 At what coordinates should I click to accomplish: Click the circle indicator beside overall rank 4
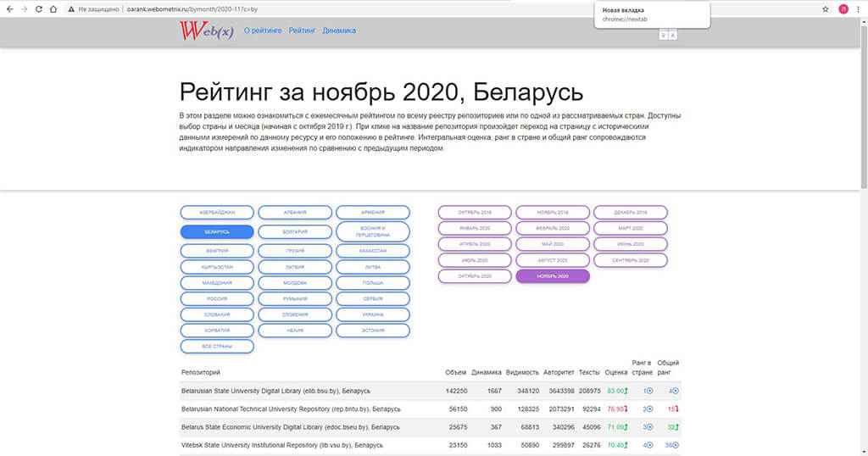676,391
